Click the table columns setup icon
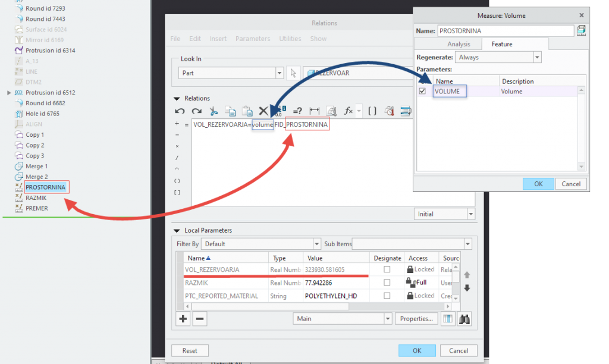609x364 pixels. click(447, 319)
